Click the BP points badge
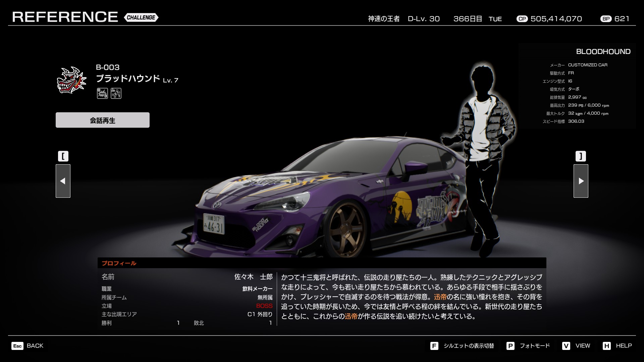The height and width of the screenshot is (362, 644). point(606,19)
